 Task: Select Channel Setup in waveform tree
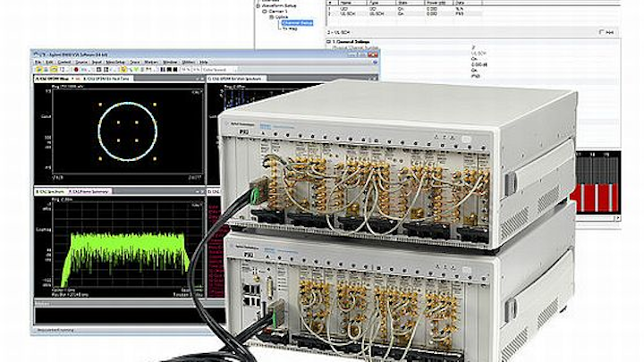click(298, 23)
